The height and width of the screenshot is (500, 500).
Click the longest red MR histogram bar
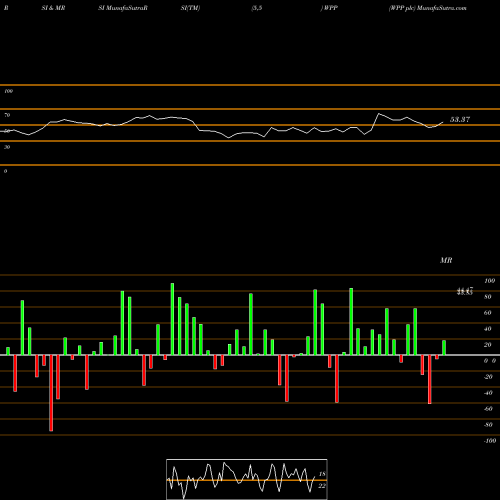point(51,393)
